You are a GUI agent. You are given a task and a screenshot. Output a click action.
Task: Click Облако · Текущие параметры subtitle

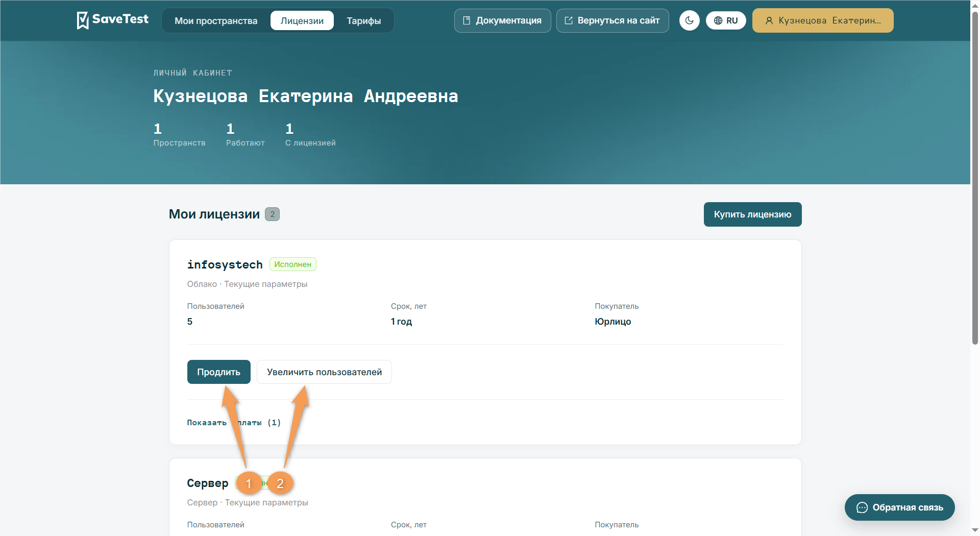click(x=247, y=284)
